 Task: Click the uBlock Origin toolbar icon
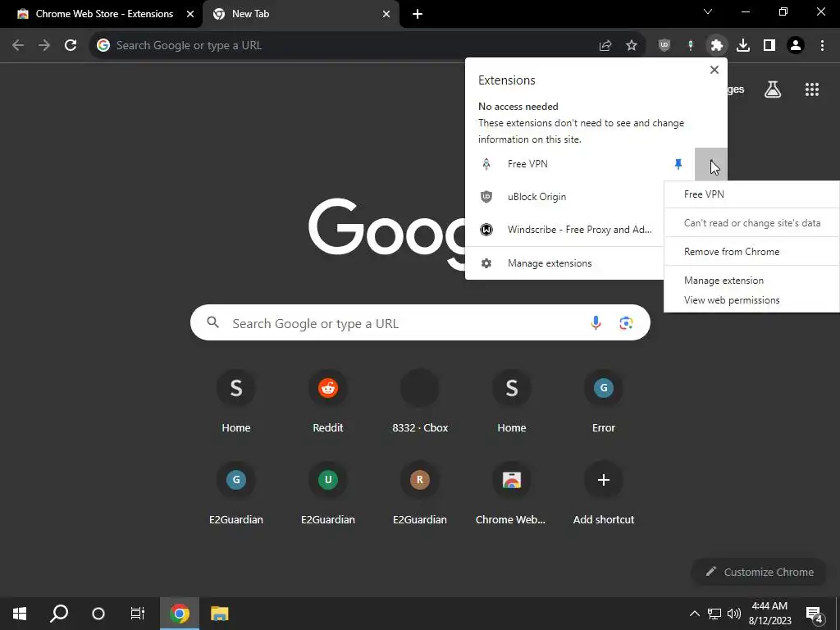664,46
